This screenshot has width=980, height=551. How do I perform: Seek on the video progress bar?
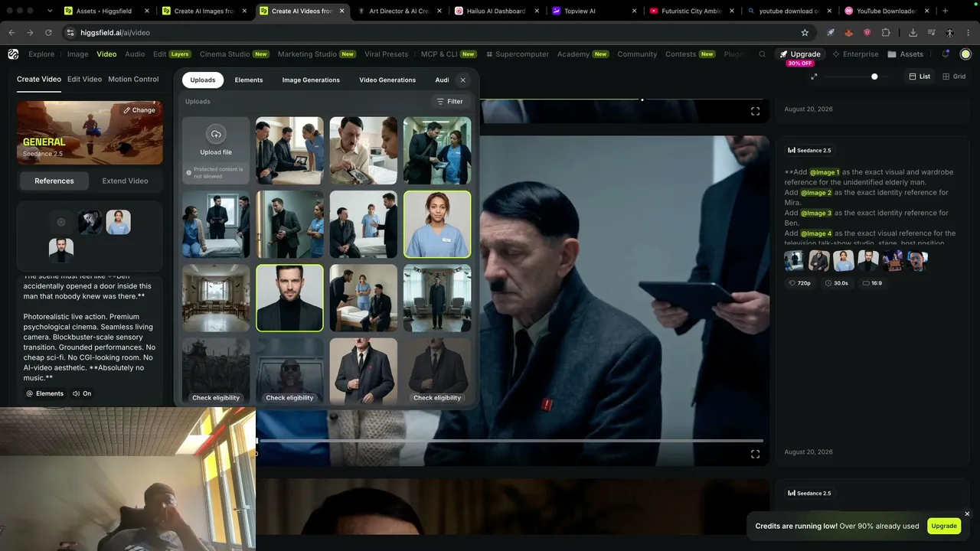coord(510,441)
